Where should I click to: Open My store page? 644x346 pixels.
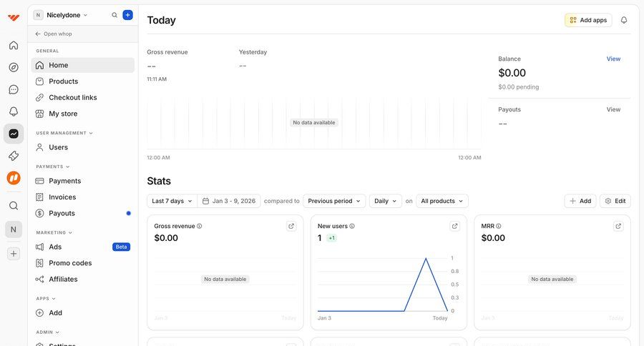pyautogui.click(x=82, y=114)
